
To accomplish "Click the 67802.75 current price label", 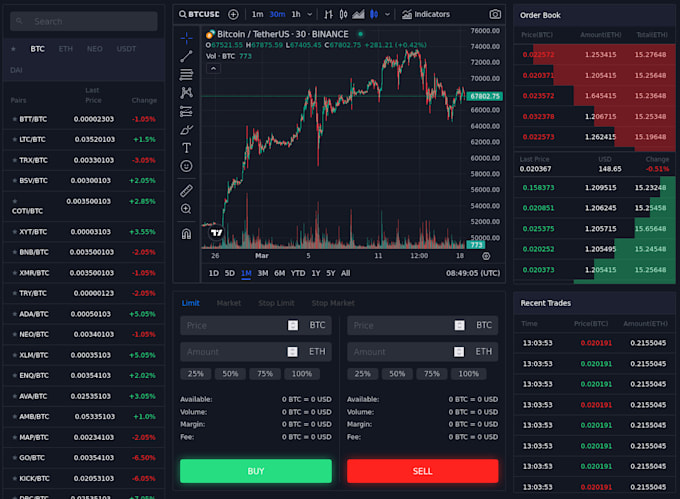I will (x=485, y=96).
